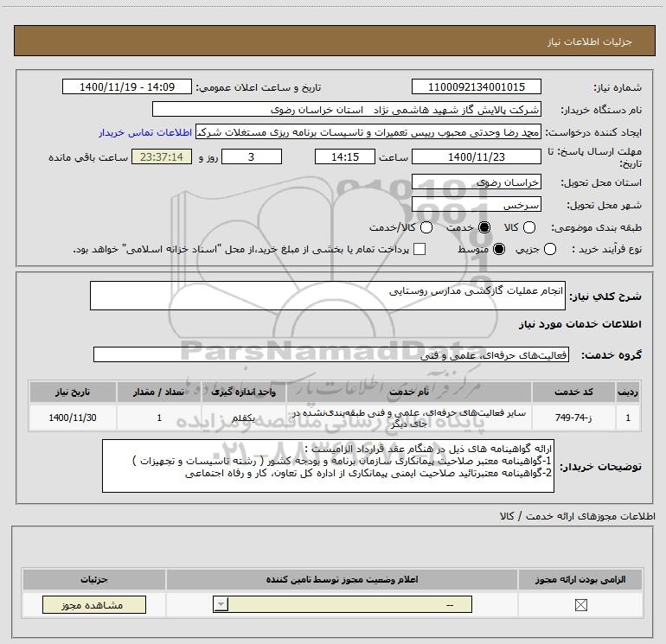666x644 pixels.
Task: Click the service name cell سایر فعالیت‌های حرفه‌ای
Action: point(408,418)
